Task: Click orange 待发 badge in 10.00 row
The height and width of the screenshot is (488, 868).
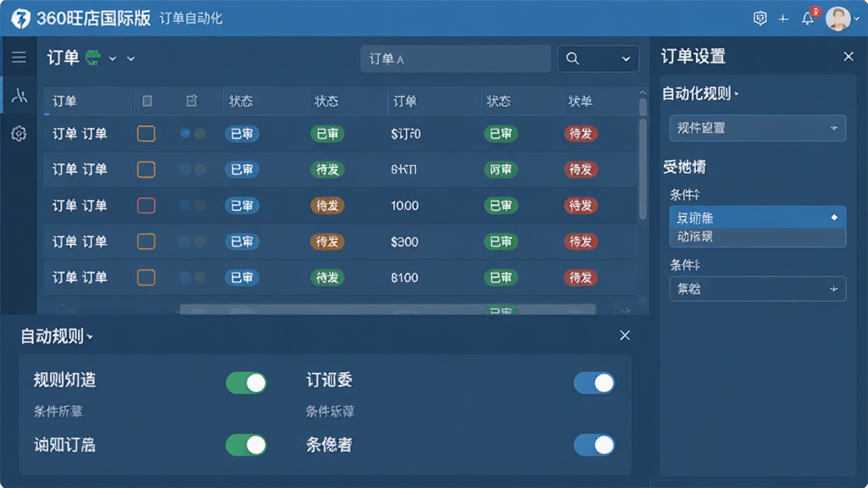Action: pos(327,205)
